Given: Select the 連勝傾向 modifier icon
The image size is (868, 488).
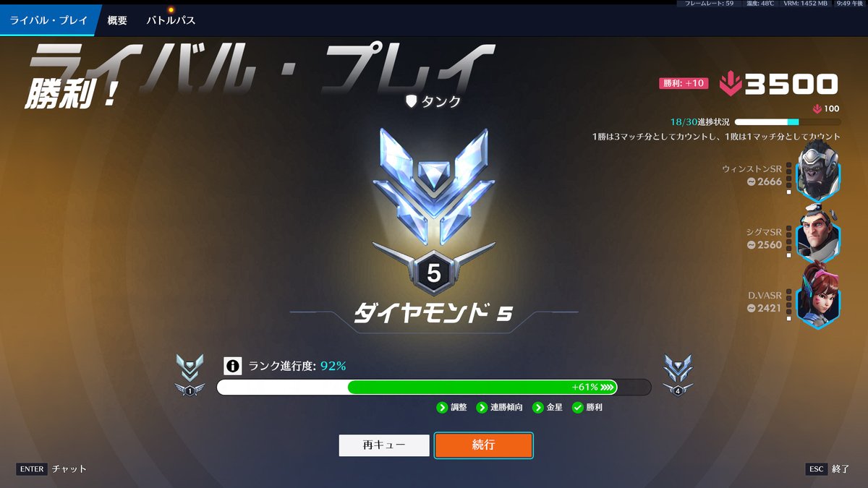Looking at the screenshot, I should click(x=482, y=408).
